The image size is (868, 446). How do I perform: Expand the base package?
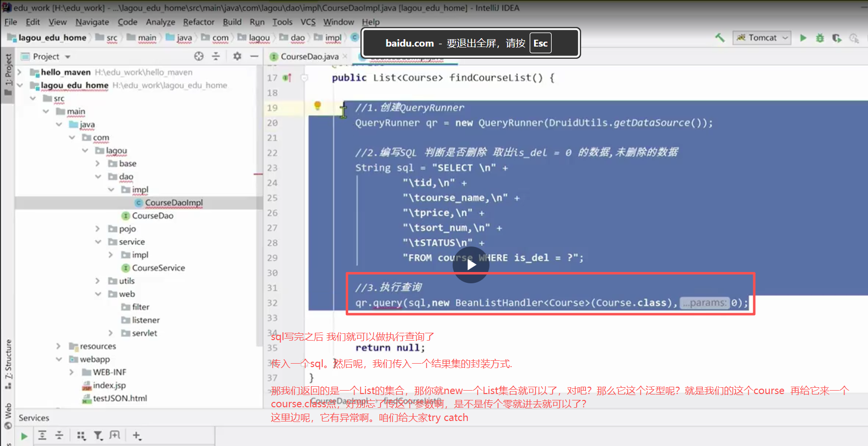tap(98, 164)
